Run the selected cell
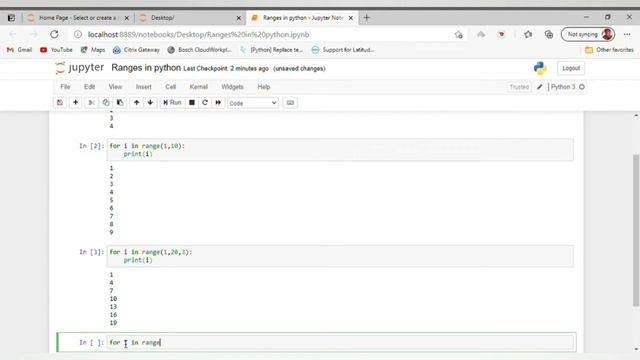Viewport: 640px width, 360px height. tap(172, 103)
